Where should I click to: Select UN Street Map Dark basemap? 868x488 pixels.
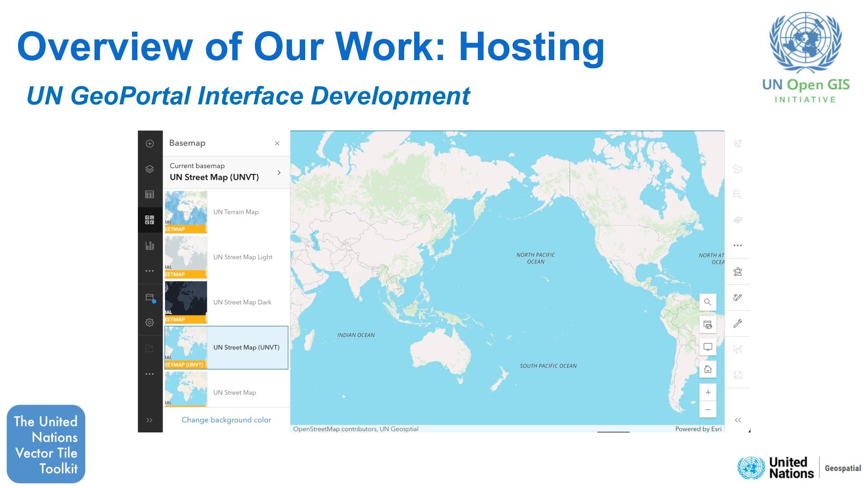pos(226,302)
